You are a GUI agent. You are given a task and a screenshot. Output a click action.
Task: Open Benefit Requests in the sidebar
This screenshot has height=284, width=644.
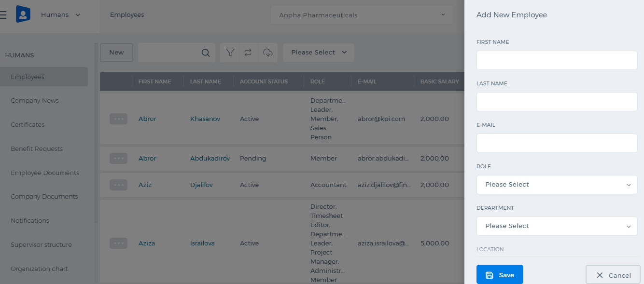point(37,149)
